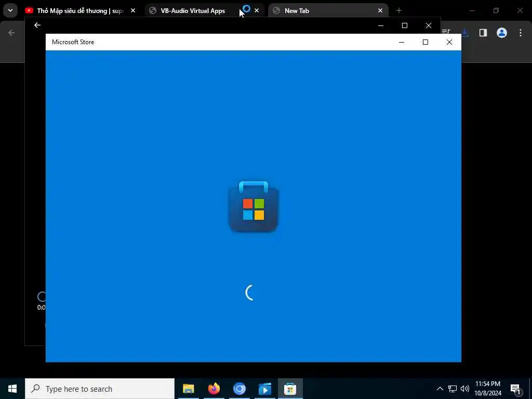Open volume control tray icon
The width and height of the screenshot is (532, 399).
465,389
